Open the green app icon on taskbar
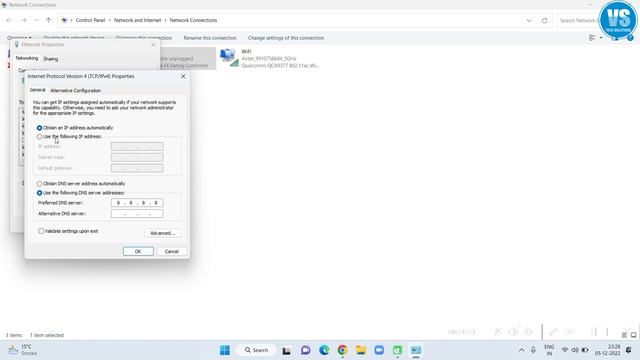Image resolution: width=640 pixels, height=360 pixels. point(398,350)
